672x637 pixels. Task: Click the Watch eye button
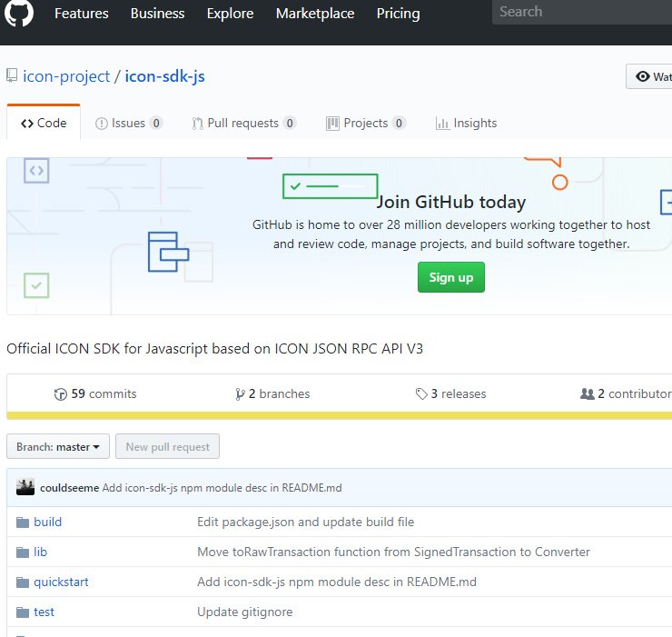click(649, 76)
